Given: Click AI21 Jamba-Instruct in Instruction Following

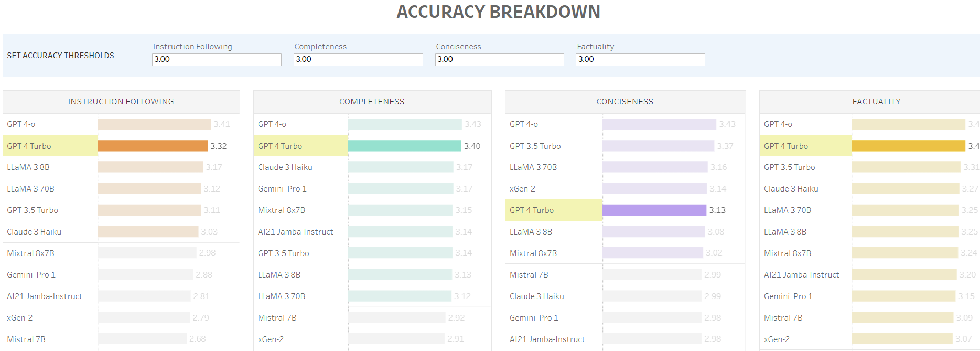Looking at the screenshot, I should tap(45, 296).
